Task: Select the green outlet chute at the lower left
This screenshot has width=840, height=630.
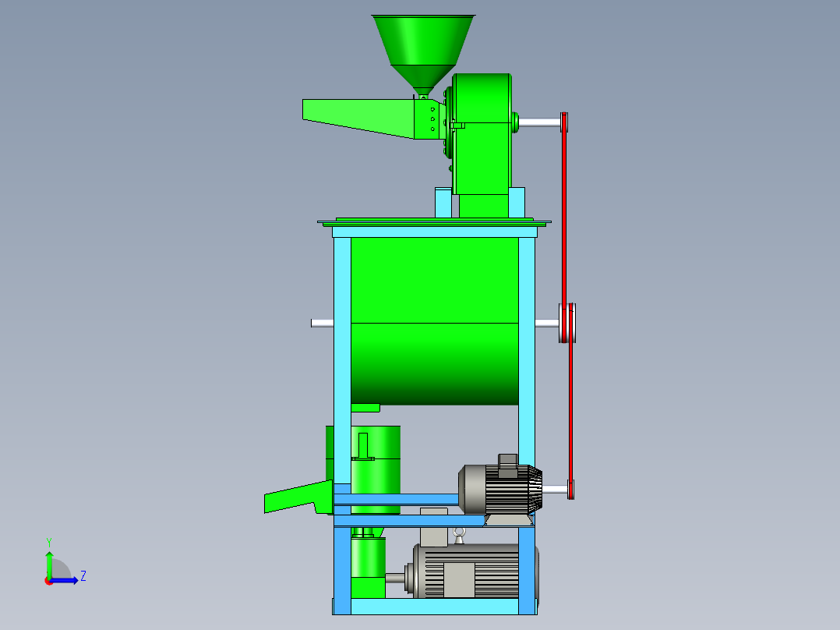Action: 298,497
